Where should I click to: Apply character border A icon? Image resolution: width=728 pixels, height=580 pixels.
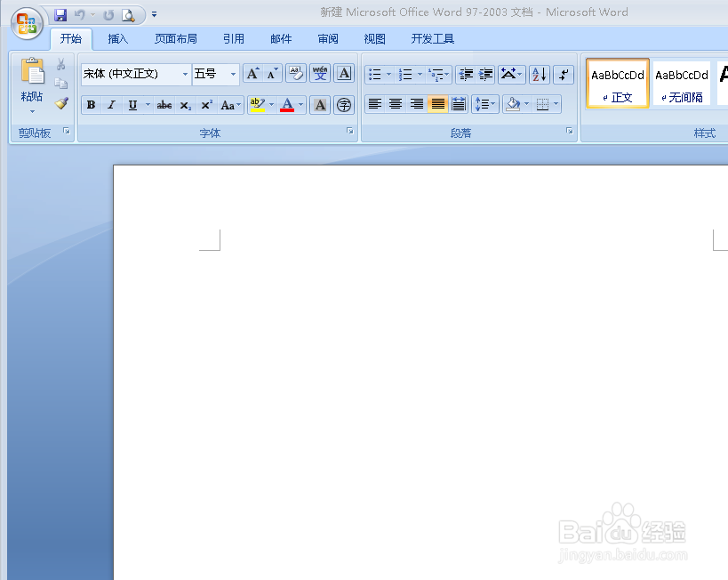click(x=344, y=74)
